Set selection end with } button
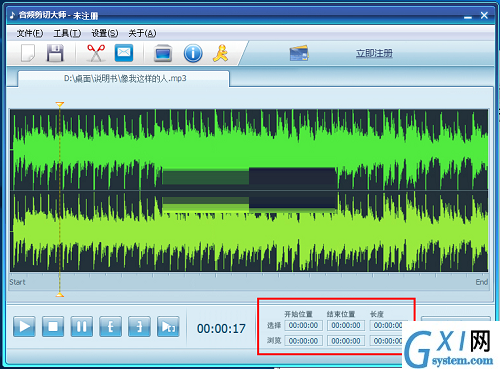This screenshot has width=500, height=369. (139, 327)
